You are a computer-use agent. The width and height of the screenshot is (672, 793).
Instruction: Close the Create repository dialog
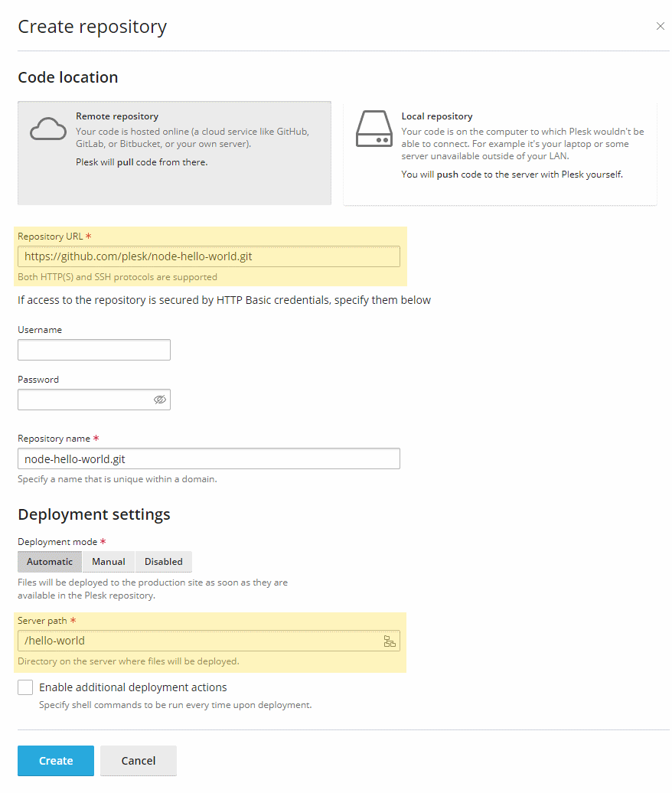point(661,26)
